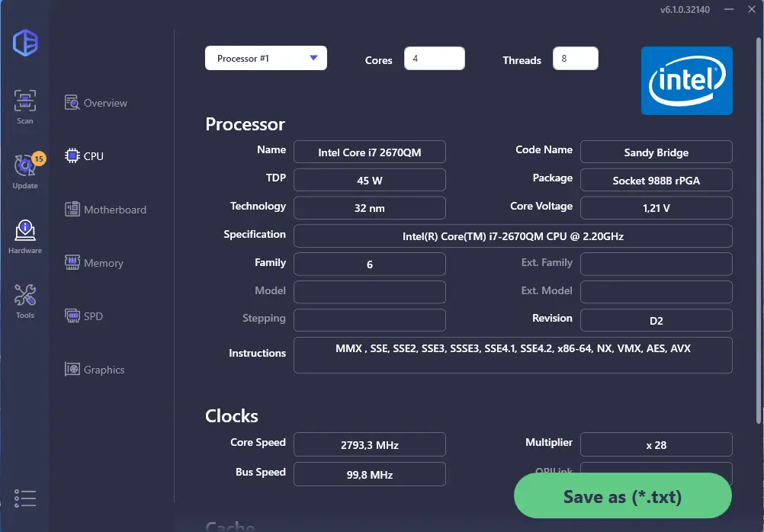
Task: Click the vertical scrollbar on the right
Action: pyautogui.click(x=759, y=230)
